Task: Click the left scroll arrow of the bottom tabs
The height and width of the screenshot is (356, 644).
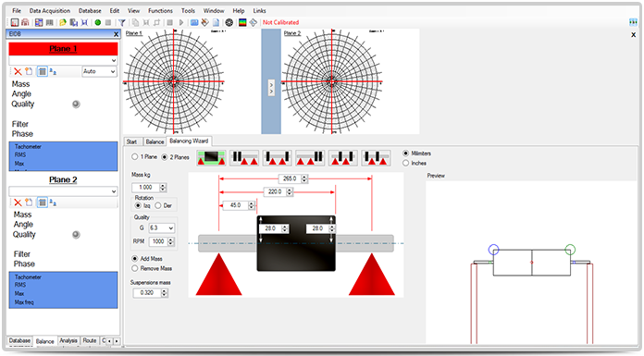Action: (110, 341)
